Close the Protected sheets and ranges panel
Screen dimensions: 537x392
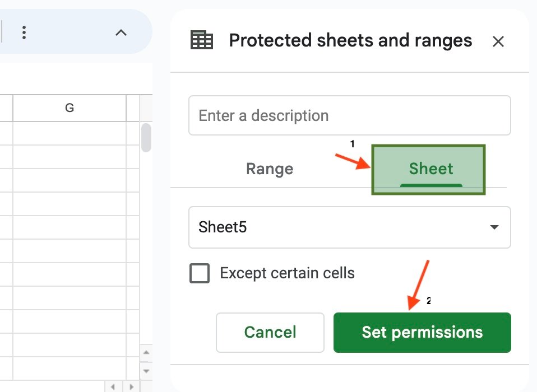(498, 41)
